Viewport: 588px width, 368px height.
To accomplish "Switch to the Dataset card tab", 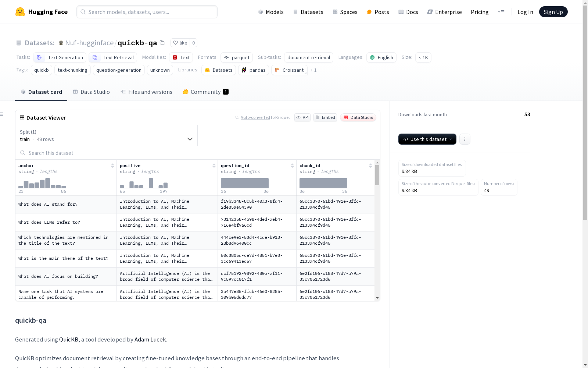I will point(41,92).
